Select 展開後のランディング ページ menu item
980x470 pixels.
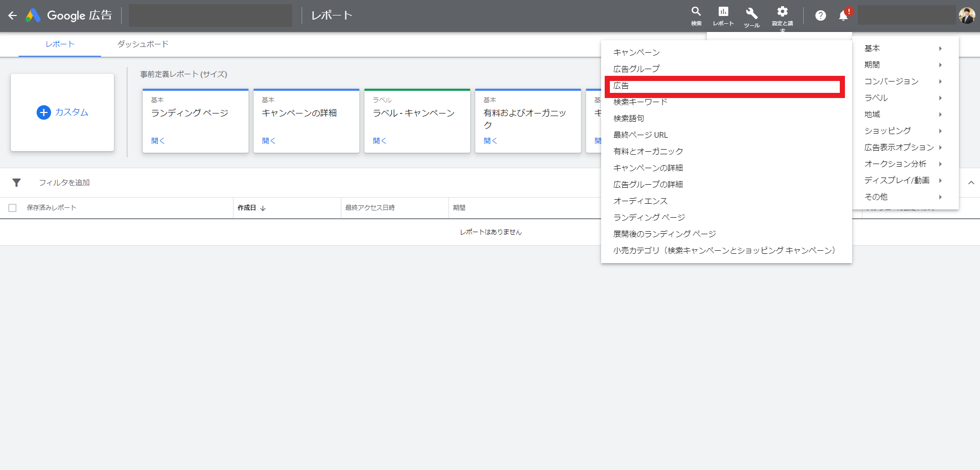pos(726,234)
